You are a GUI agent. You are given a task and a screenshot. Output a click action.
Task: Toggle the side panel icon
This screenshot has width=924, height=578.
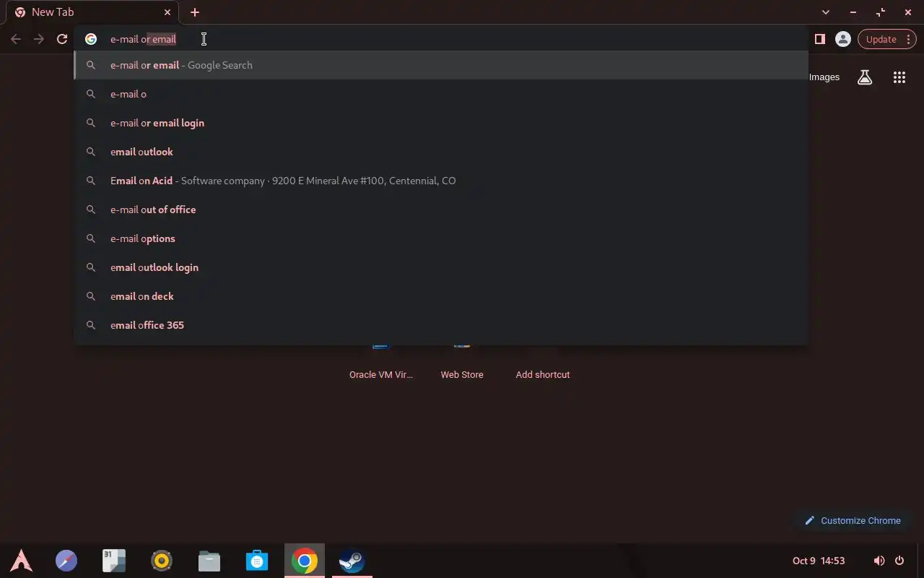(819, 39)
